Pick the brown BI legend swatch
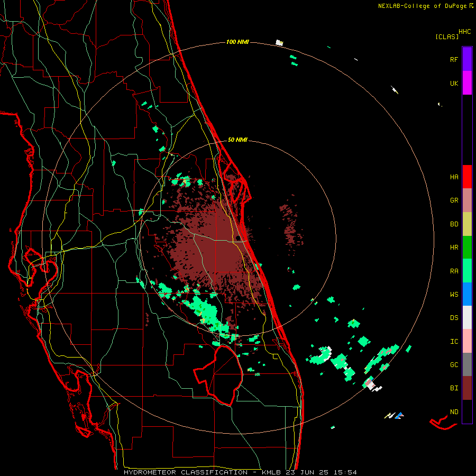 click(467, 388)
